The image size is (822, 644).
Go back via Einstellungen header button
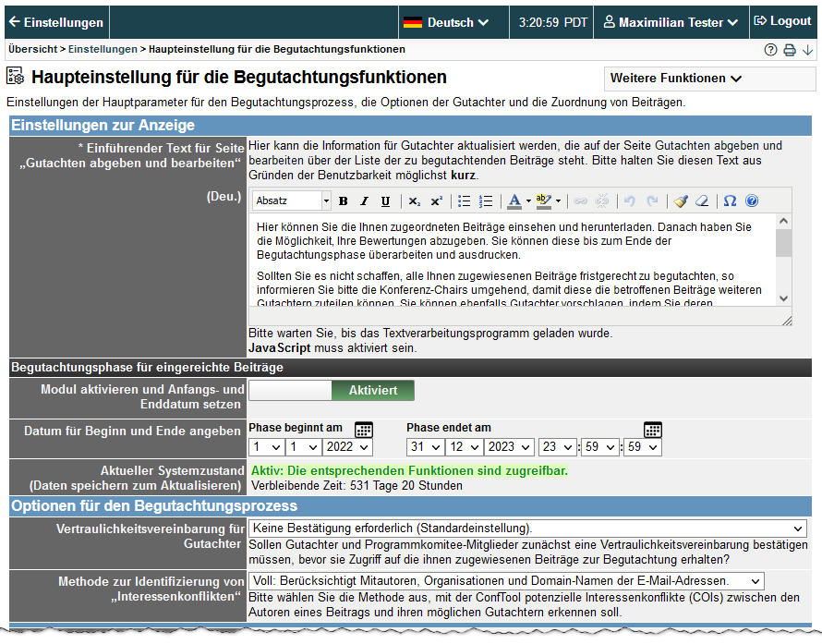pos(56,22)
